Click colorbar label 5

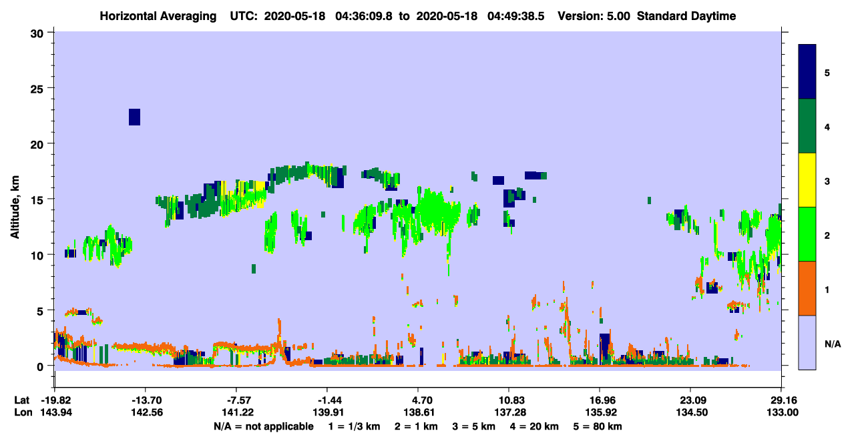coord(827,73)
